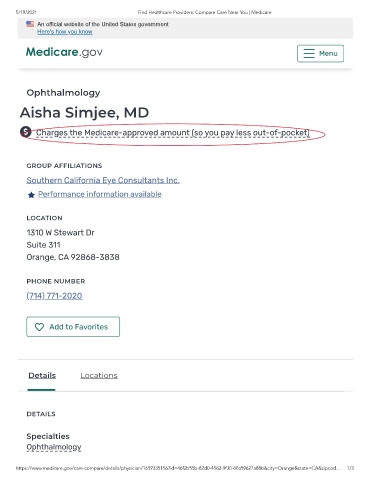Add provider to Favorites
Screen dimensions: 370x480
(73, 327)
